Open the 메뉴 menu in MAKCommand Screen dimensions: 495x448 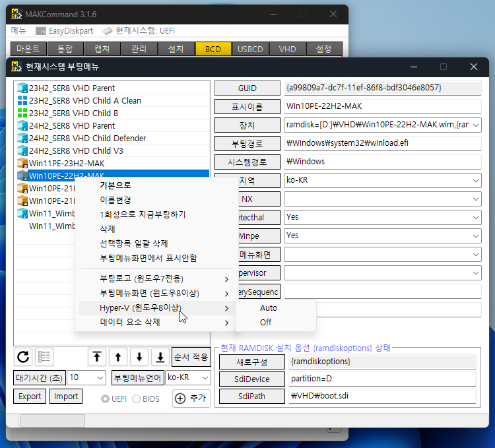click(x=18, y=31)
